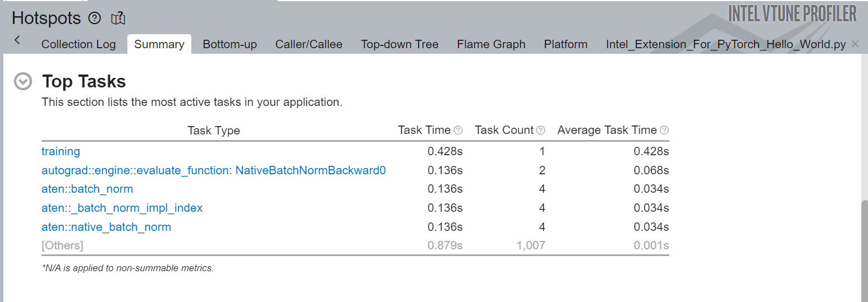Open the Bottom-up tab

(x=229, y=44)
